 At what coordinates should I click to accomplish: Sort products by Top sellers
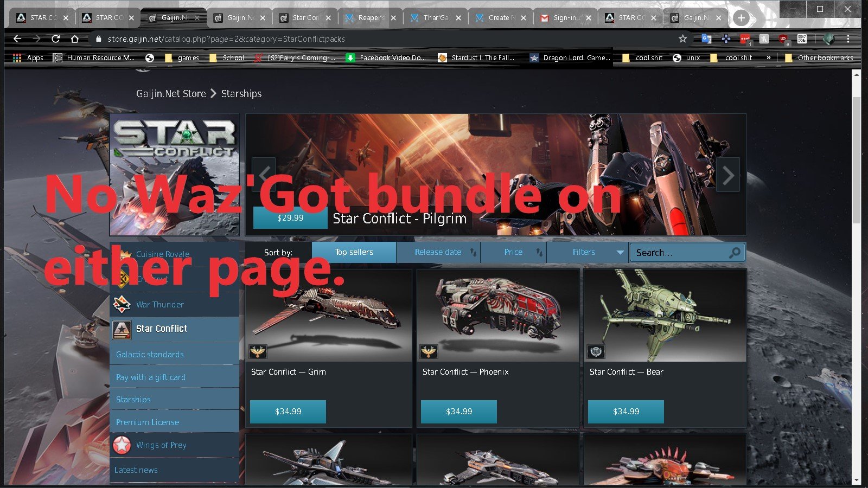click(354, 252)
